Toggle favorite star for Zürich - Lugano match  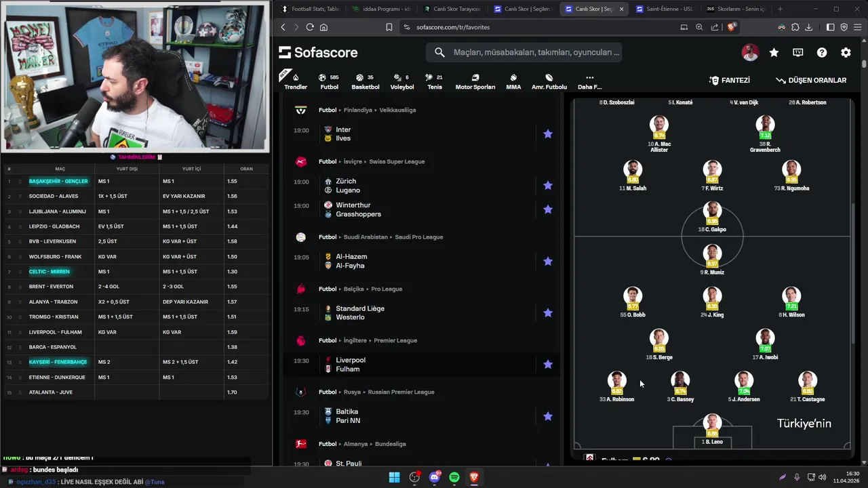(548, 186)
